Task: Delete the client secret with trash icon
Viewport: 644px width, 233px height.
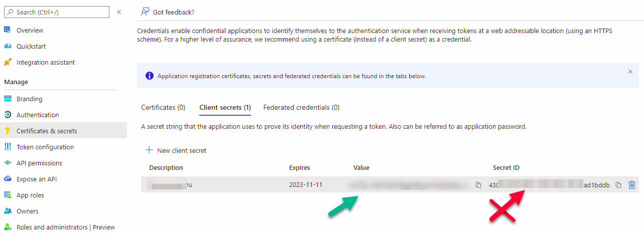Action: 632,185
